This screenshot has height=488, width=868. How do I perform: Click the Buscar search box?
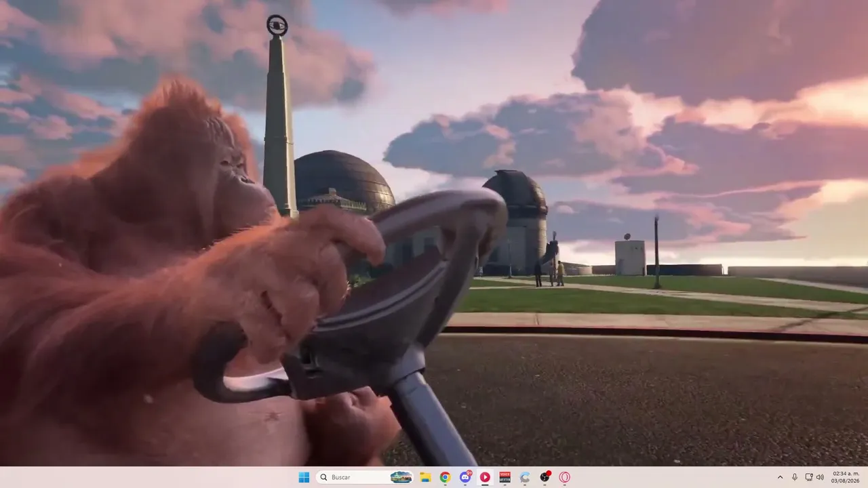[x=365, y=477]
